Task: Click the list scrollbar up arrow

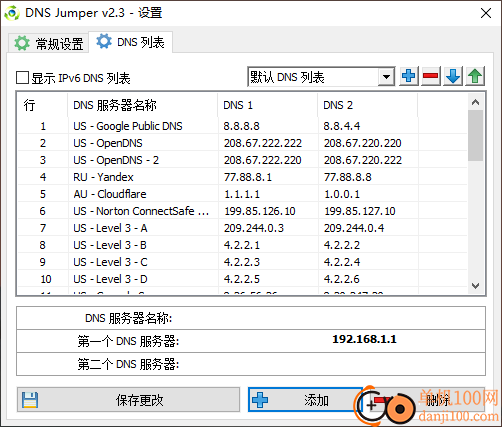Action: 475,102
